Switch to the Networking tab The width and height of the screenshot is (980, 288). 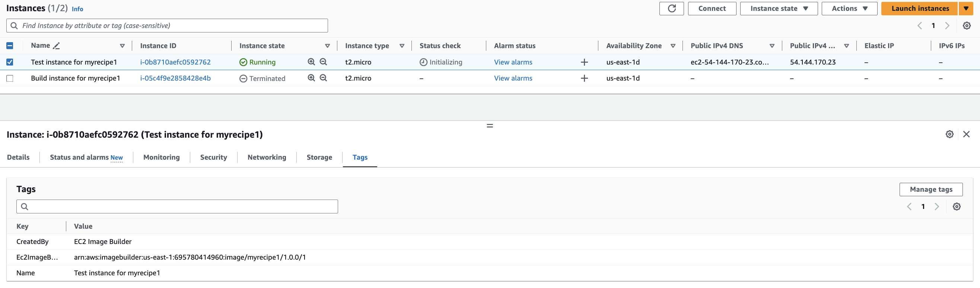[267, 157]
